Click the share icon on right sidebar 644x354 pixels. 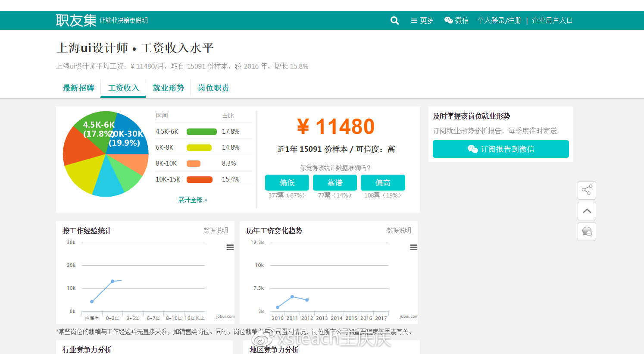coord(587,190)
